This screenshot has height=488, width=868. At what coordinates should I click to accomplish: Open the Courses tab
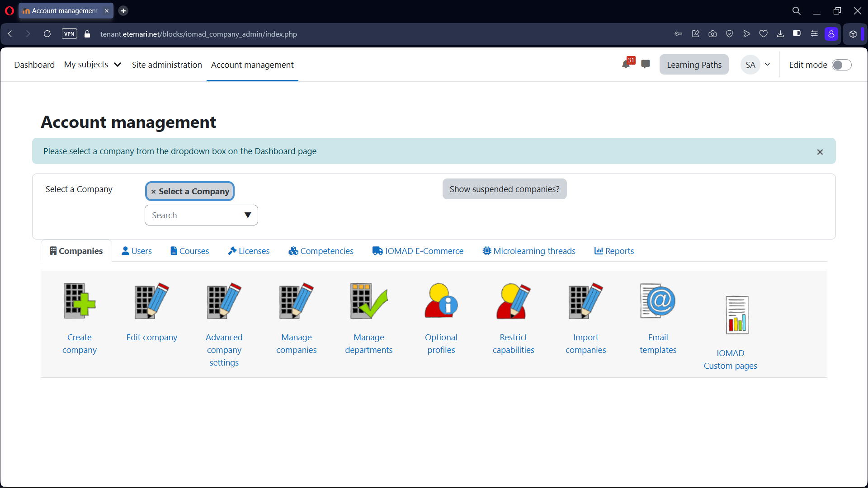[x=189, y=251]
